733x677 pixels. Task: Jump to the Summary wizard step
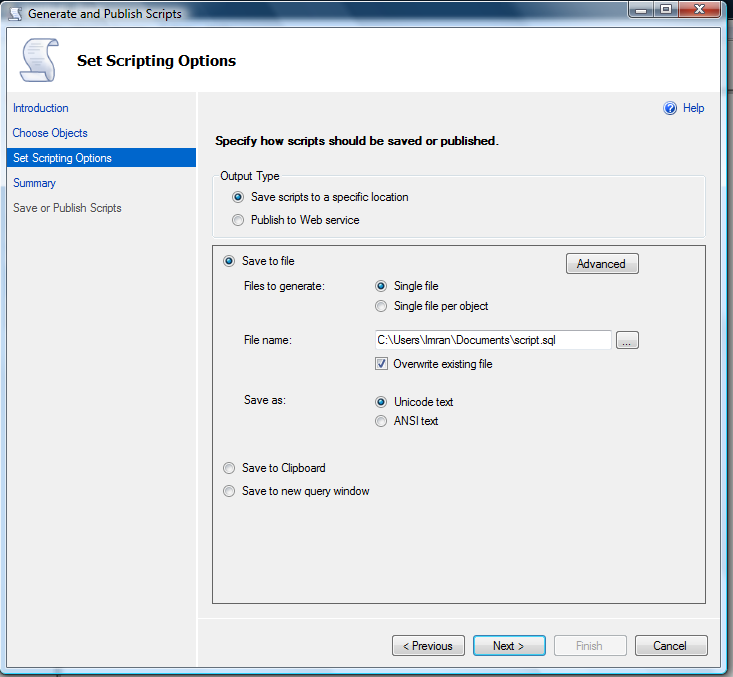coord(34,183)
